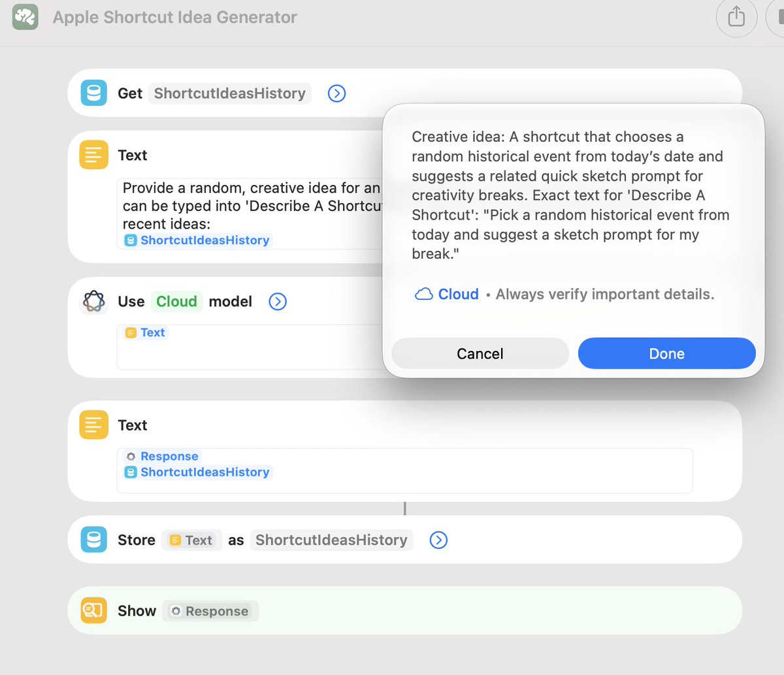This screenshot has width=784, height=675.
Task: Click the 'as' word in the Store action
Action: [236, 540]
